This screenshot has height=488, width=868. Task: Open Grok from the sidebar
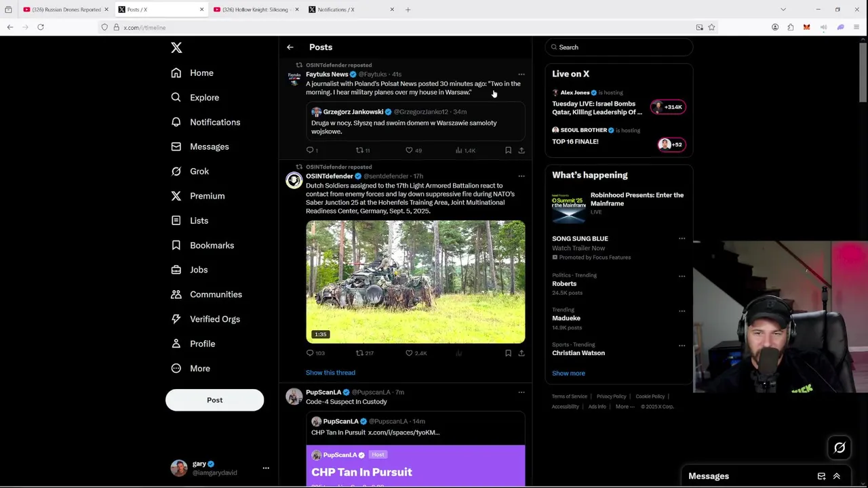tap(190, 171)
